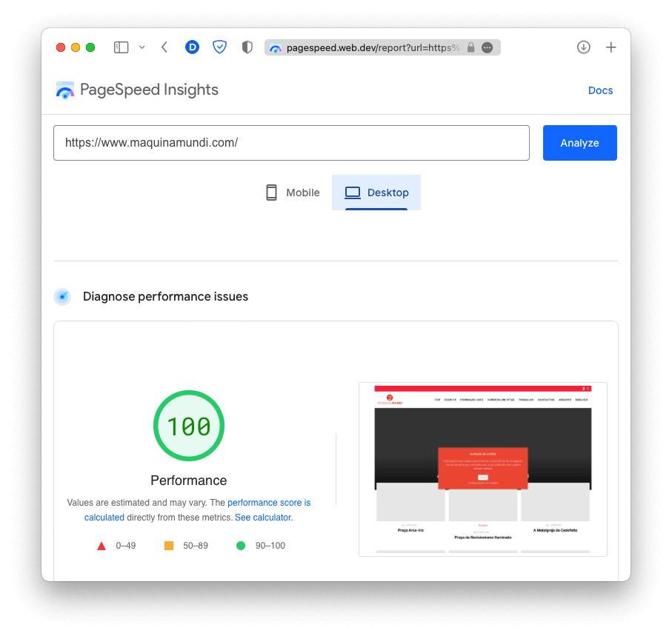Click the URL input field with maquinamundi.com
The image size is (672, 636).
click(291, 143)
